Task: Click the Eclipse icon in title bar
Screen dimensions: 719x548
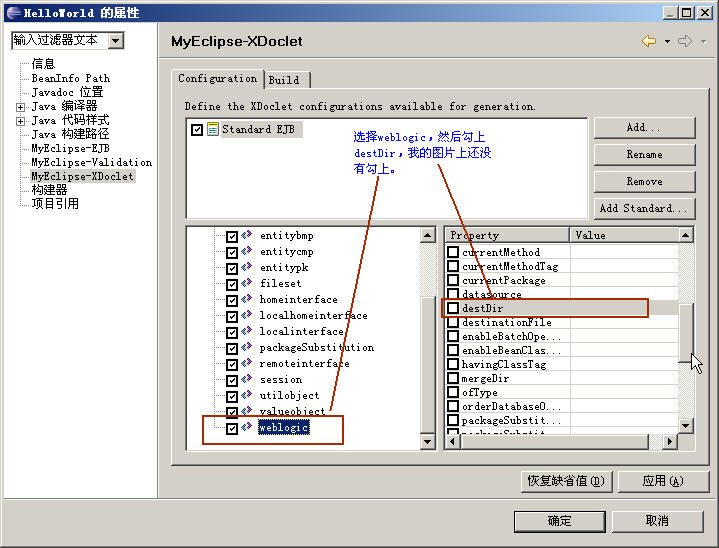Action: (x=14, y=12)
